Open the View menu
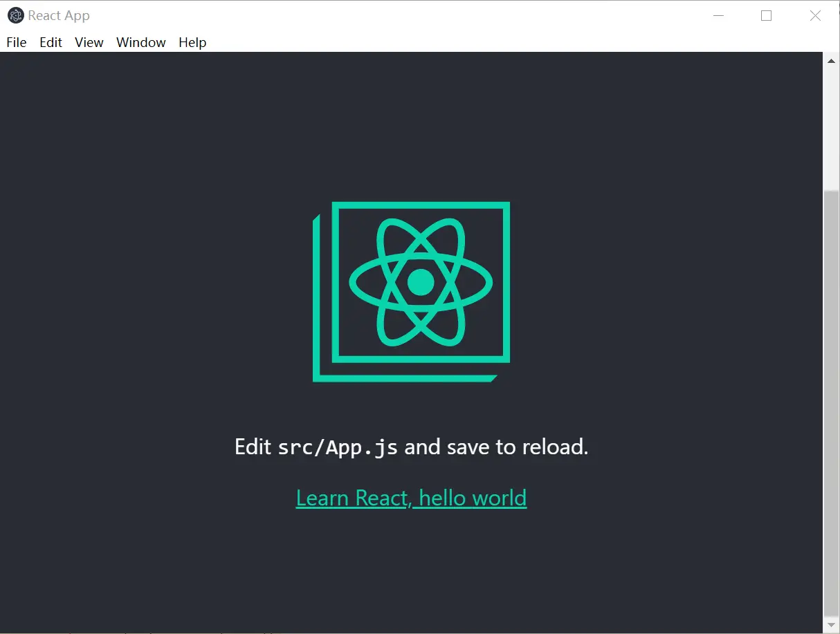Screen dimensions: 840x634 pyautogui.click(x=89, y=42)
